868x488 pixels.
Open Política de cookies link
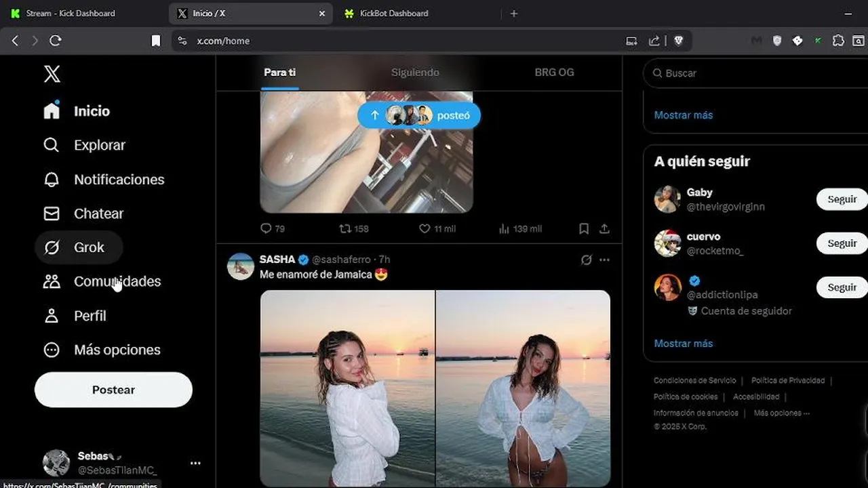pos(686,397)
